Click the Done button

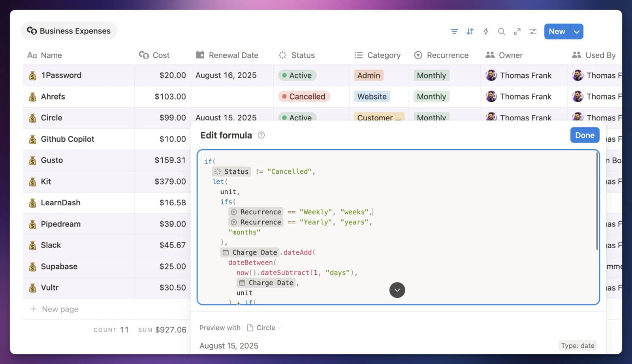tap(585, 135)
